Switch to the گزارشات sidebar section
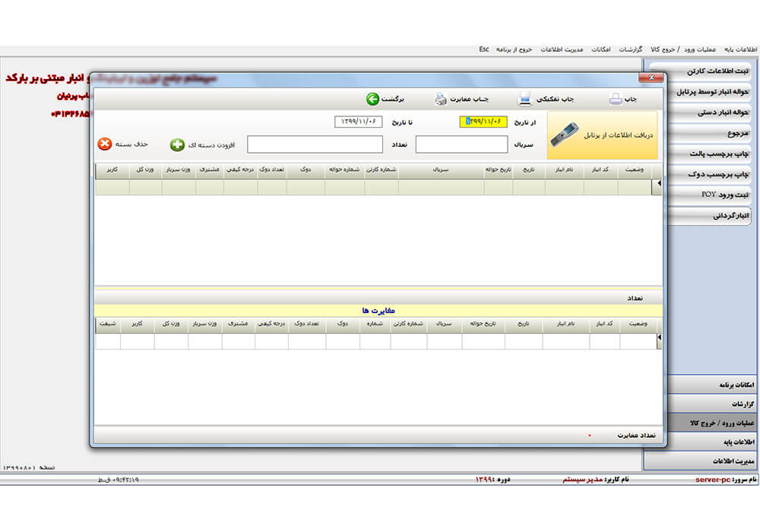760x532 pixels. coord(711,404)
